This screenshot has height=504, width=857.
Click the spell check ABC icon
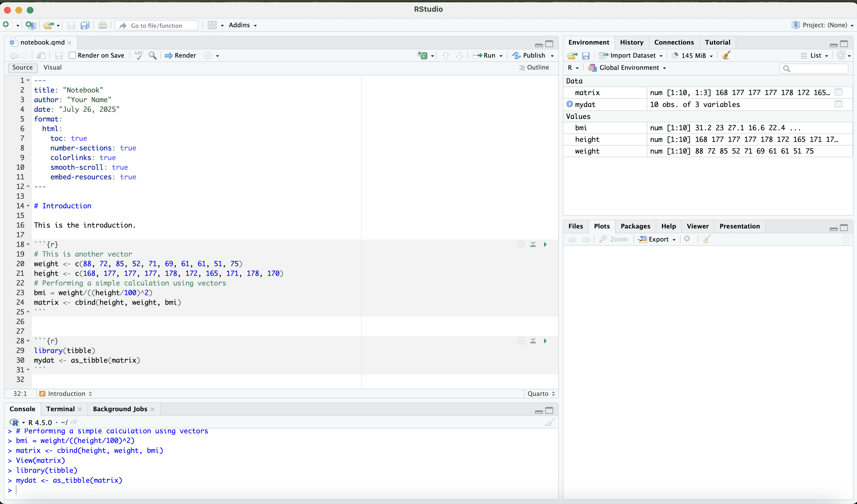(x=138, y=55)
